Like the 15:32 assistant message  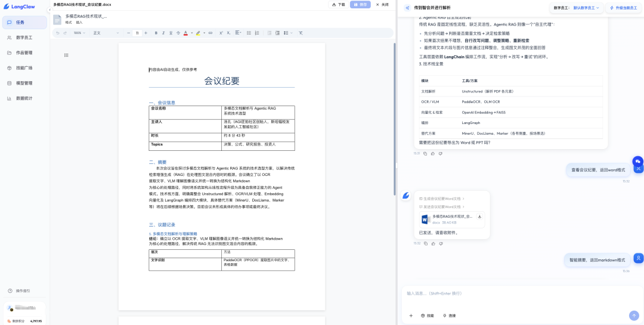433,244
